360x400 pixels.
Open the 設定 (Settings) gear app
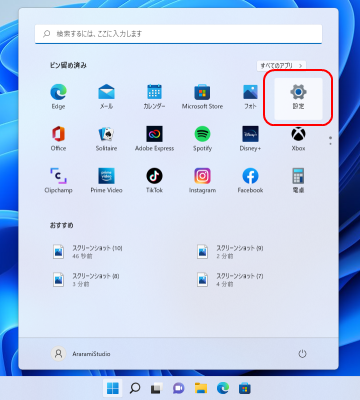[x=298, y=98]
